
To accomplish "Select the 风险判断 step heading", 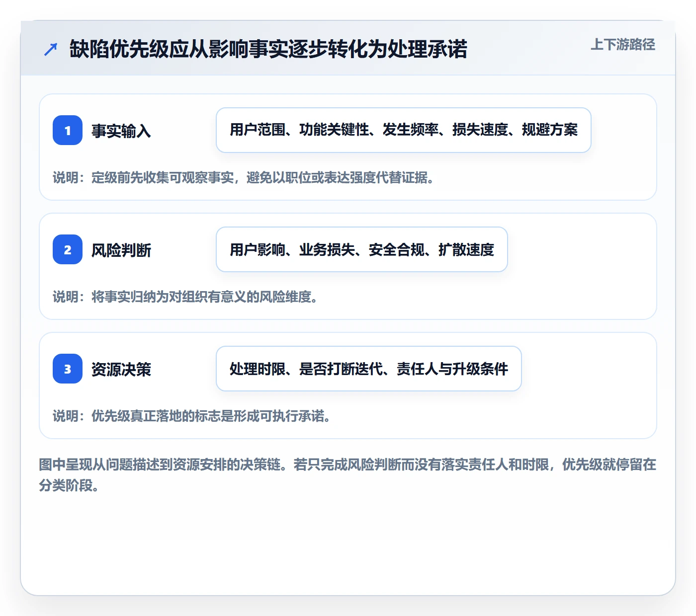I will click(121, 250).
